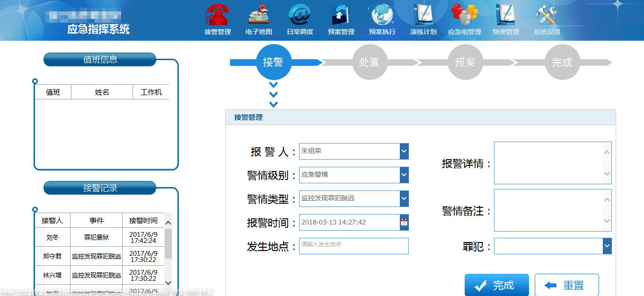Viewport: 644px width, 296px height.
Task: Open the 接警管理 red telephone icon
Action: [217, 15]
